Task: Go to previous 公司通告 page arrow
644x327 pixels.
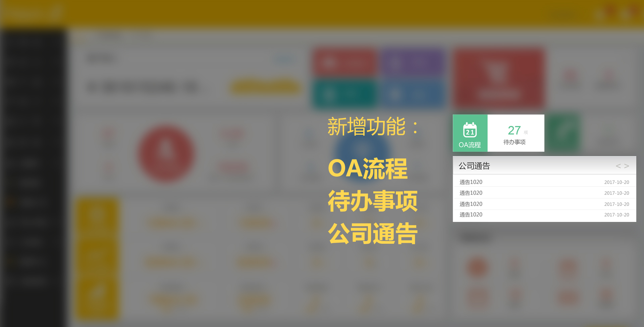Action: [618, 166]
